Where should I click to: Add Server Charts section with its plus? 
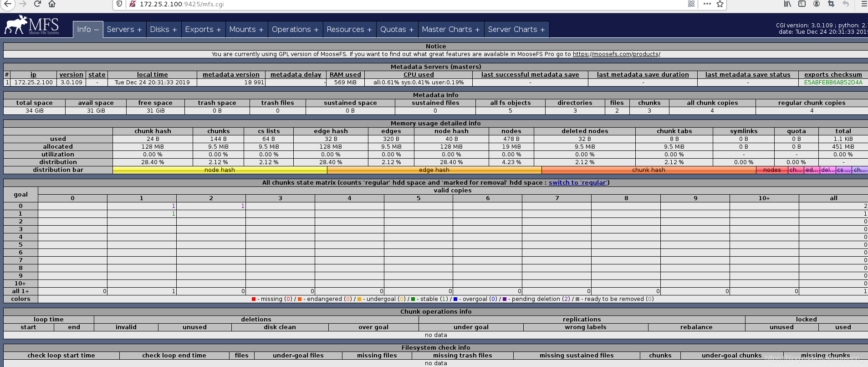tap(542, 30)
